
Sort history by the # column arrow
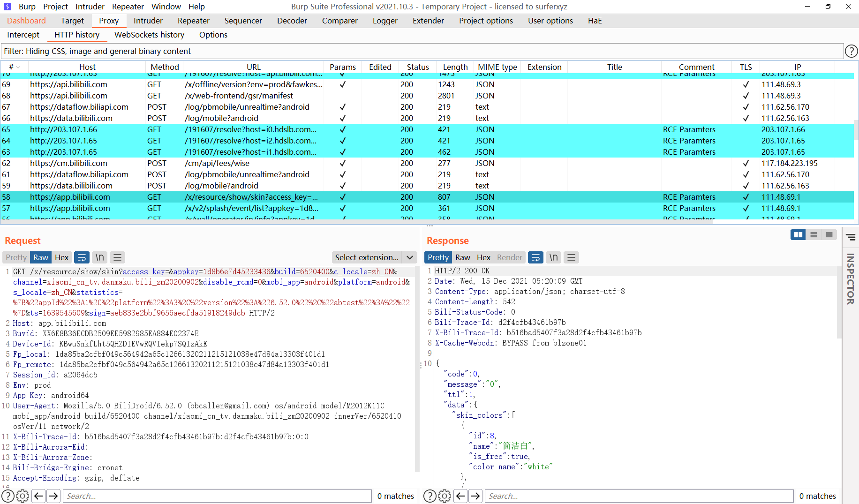(x=18, y=67)
